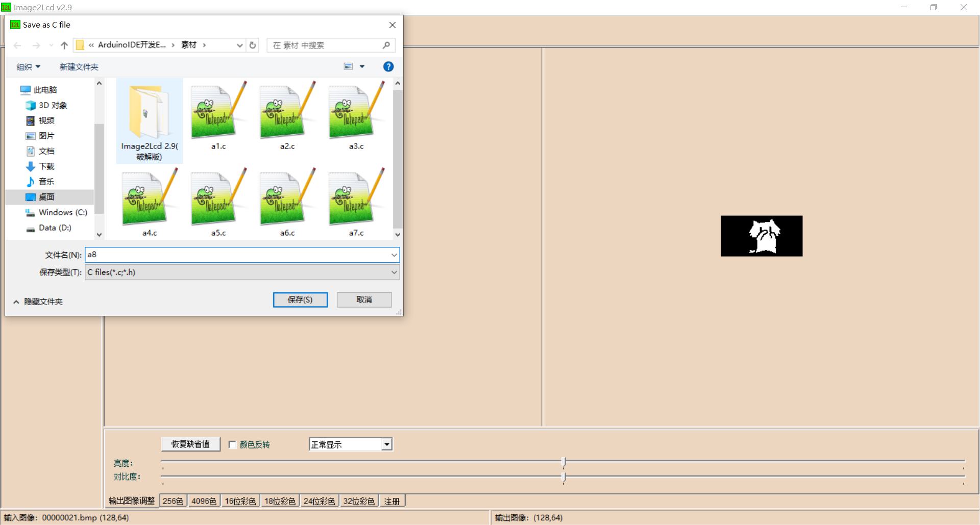The image size is (980, 525).
Task: Go up one folder level
Action: (x=64, y=45)
